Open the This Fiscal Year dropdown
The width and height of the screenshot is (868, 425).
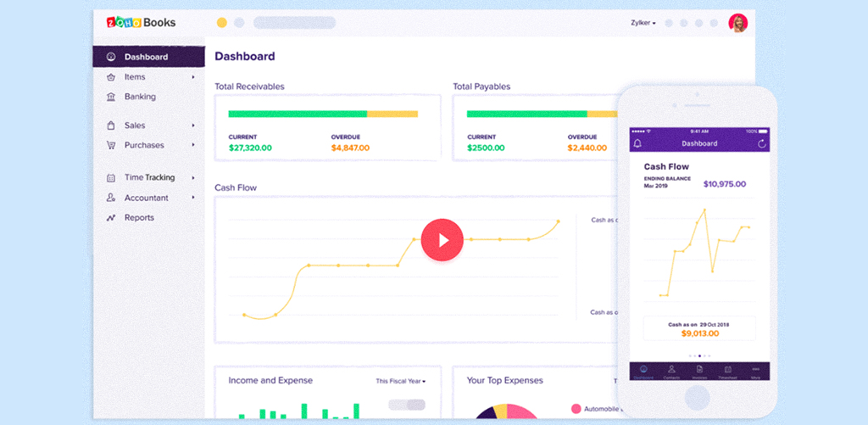(400, 381)
